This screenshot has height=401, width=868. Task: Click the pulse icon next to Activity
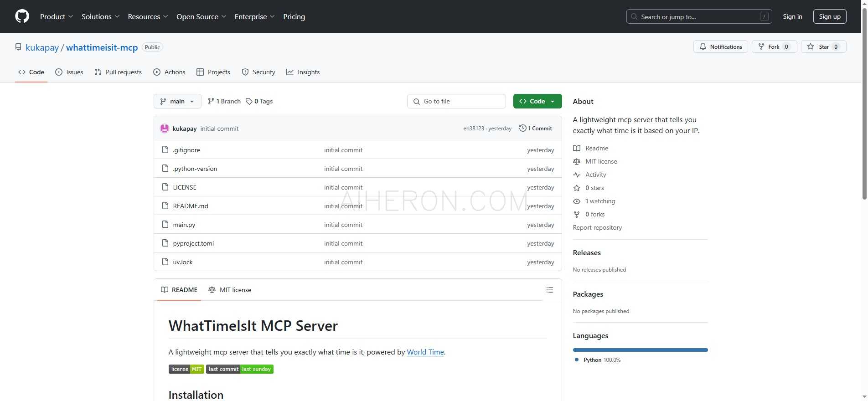(x=577, y=175)
